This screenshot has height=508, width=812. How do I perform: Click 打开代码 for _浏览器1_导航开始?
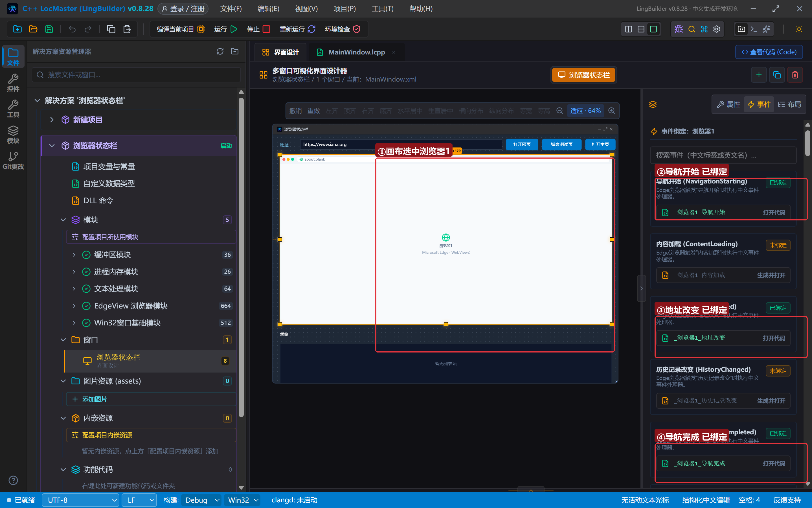pyautogui.click(x=774, y=212)
